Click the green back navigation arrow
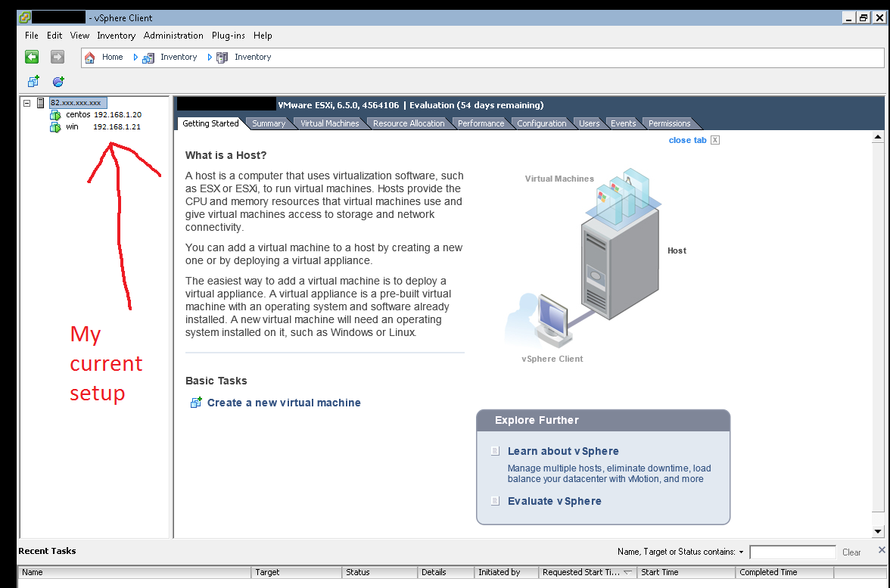 pos(32,57)
